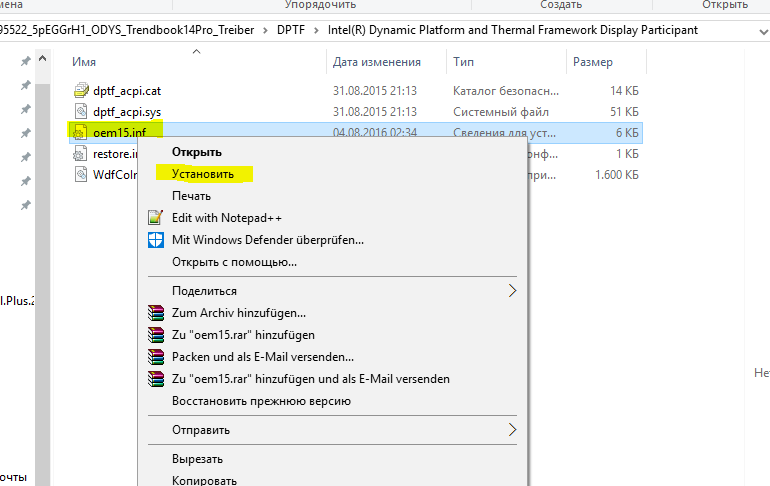Click the topmost pin icon in navigation pane
770x486 pixels.
coord(25,61)
